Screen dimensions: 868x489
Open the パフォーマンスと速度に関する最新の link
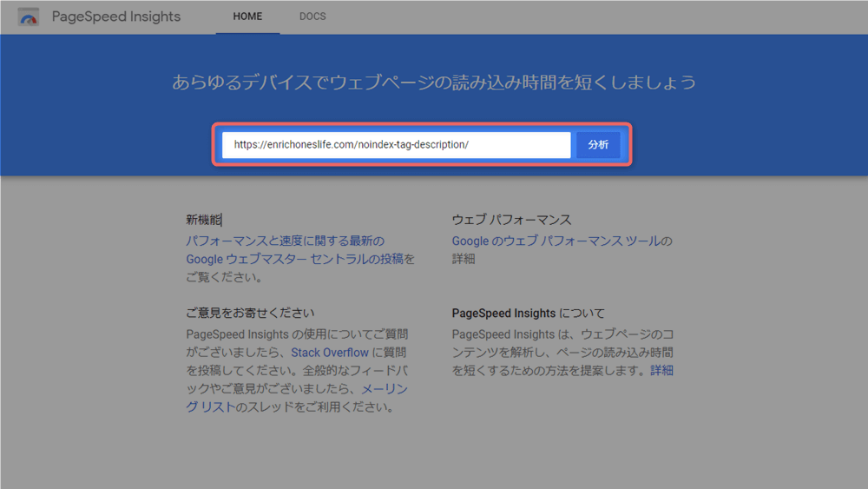click(x=285, y=241)
